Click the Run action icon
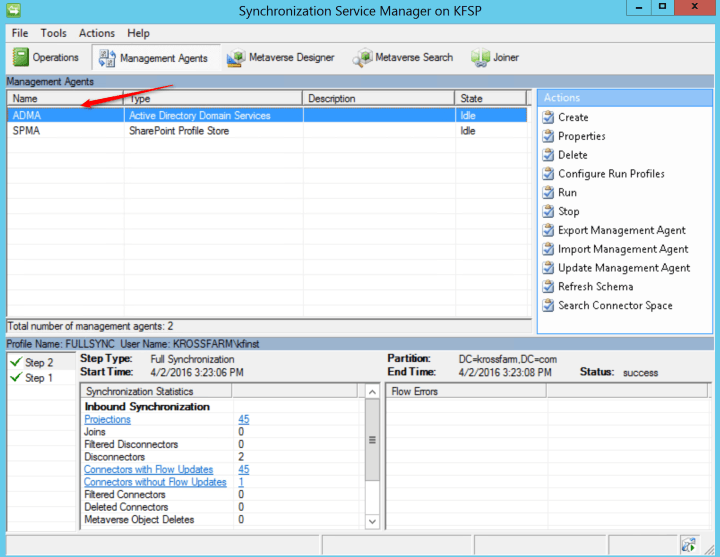The height and width of the screenshot is (557, 720). tap(548, 192)
